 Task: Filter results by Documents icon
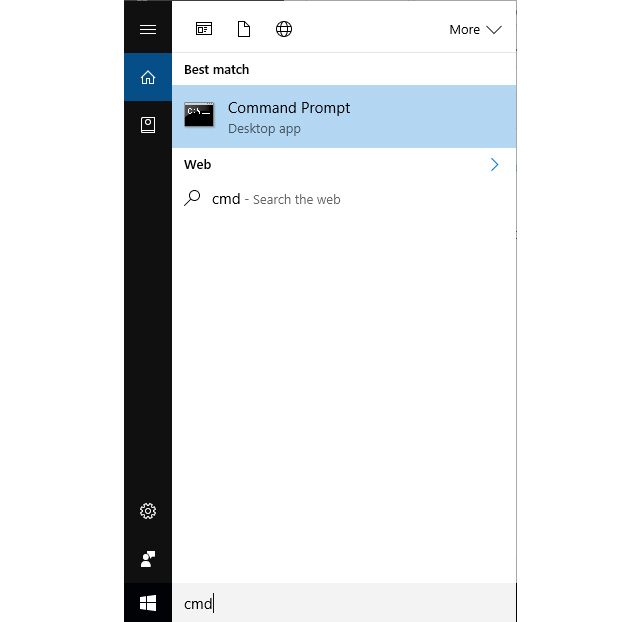coord(243,29)
